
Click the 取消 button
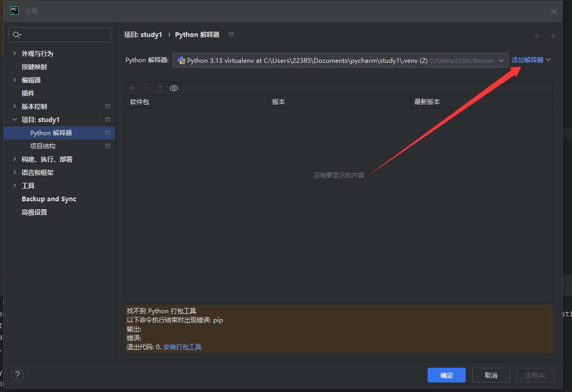pyautogui.click(x=491, y=375)
